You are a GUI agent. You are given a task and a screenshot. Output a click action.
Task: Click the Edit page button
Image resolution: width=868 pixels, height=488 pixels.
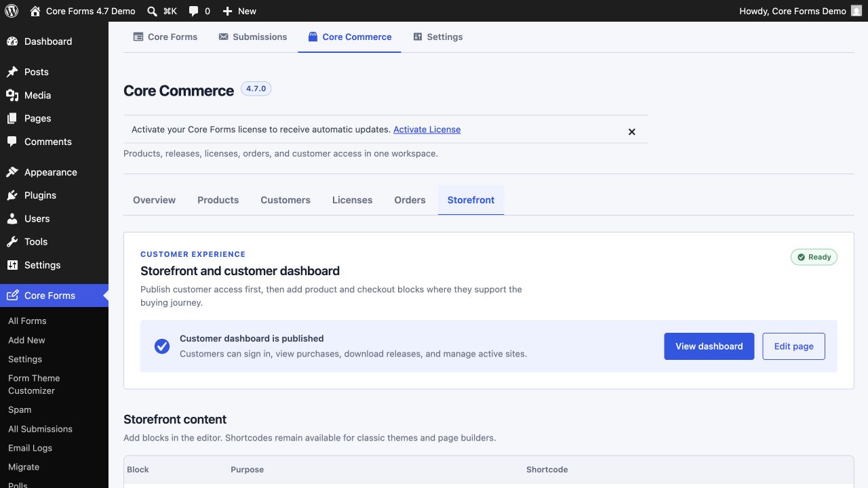793,346
